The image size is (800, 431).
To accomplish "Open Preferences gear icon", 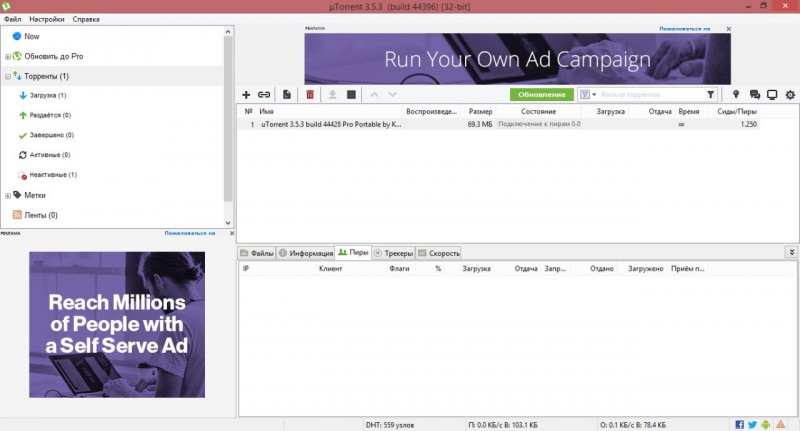I will coord(790,94).
